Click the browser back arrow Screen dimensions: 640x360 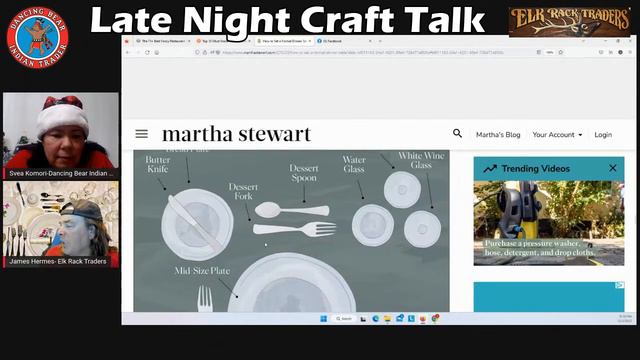tap(128, 52)
